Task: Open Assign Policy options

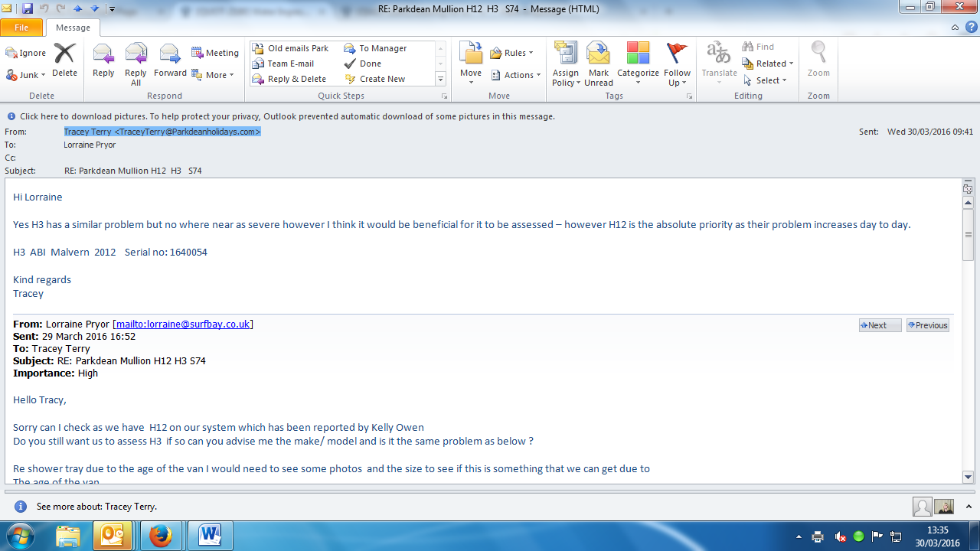Action: 566,64
